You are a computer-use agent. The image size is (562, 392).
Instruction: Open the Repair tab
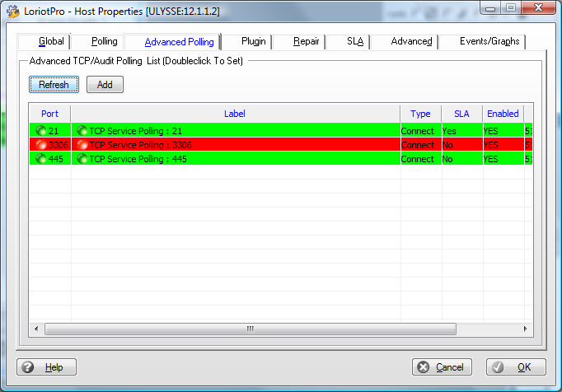click(x=299, y=41)
